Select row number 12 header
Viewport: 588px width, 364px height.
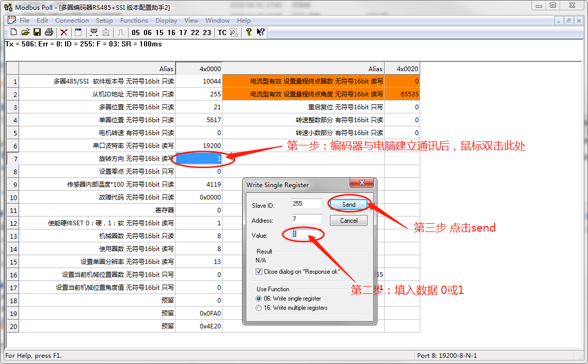pos(13,223)
